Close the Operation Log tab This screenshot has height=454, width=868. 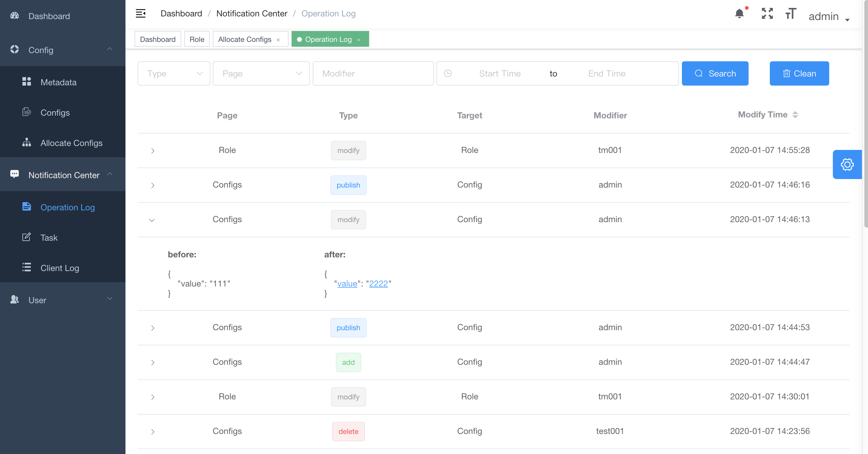359,40
